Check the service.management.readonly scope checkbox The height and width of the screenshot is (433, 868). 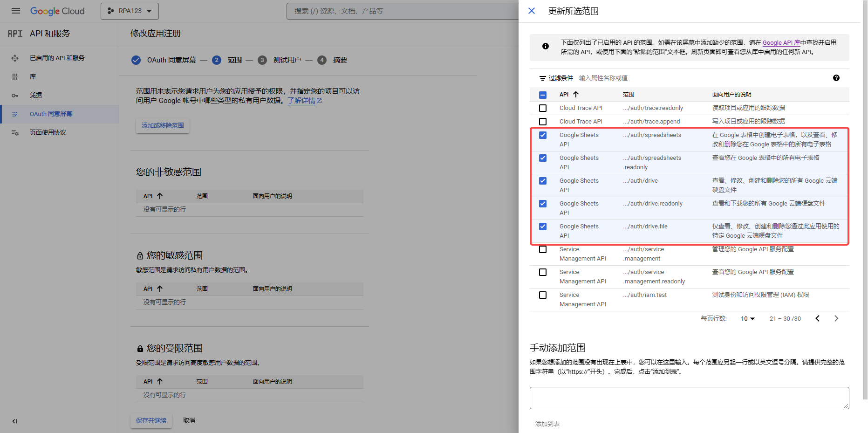click(x=543, y=272)
